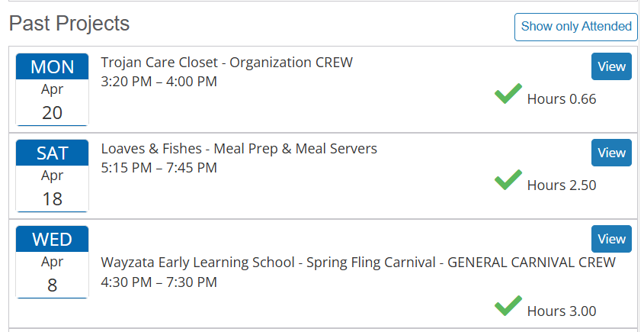
Task: Click Hours 0.66 label
Action: click(562, 99)
